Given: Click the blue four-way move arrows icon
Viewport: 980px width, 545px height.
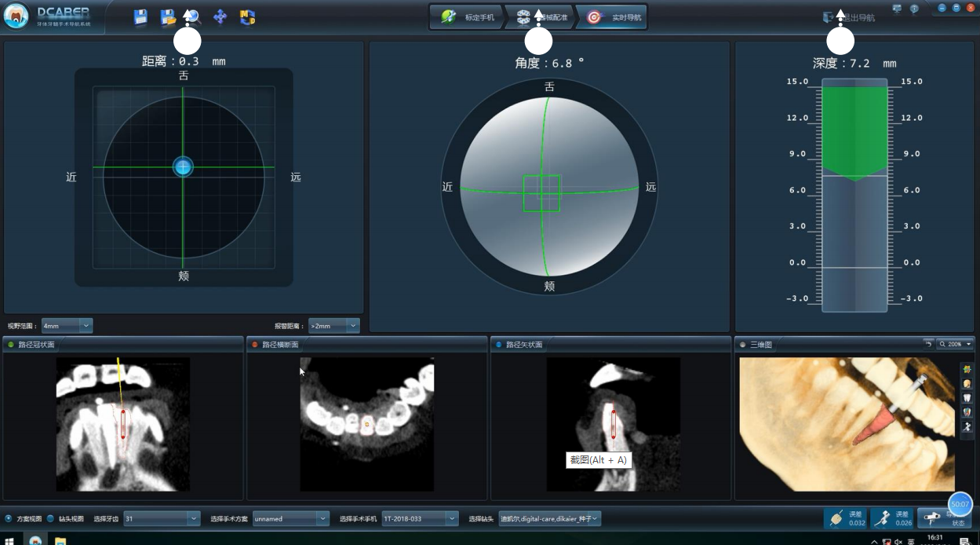Looking at the screenshot, I should pos(220,17).
